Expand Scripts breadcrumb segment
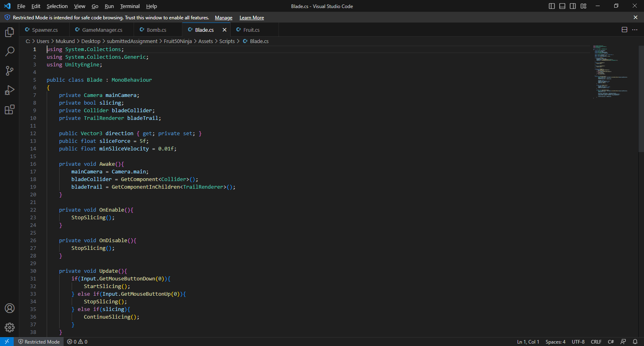 [227, 41]
